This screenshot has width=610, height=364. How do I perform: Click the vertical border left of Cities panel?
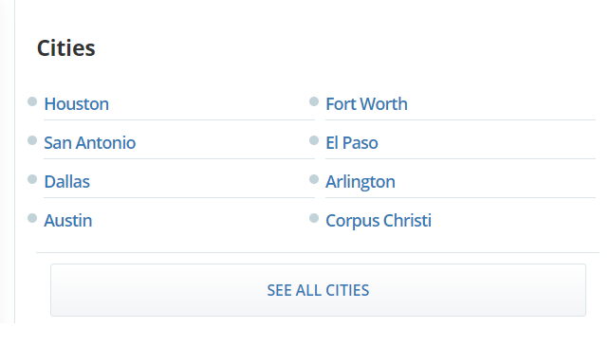pos(15,161)
